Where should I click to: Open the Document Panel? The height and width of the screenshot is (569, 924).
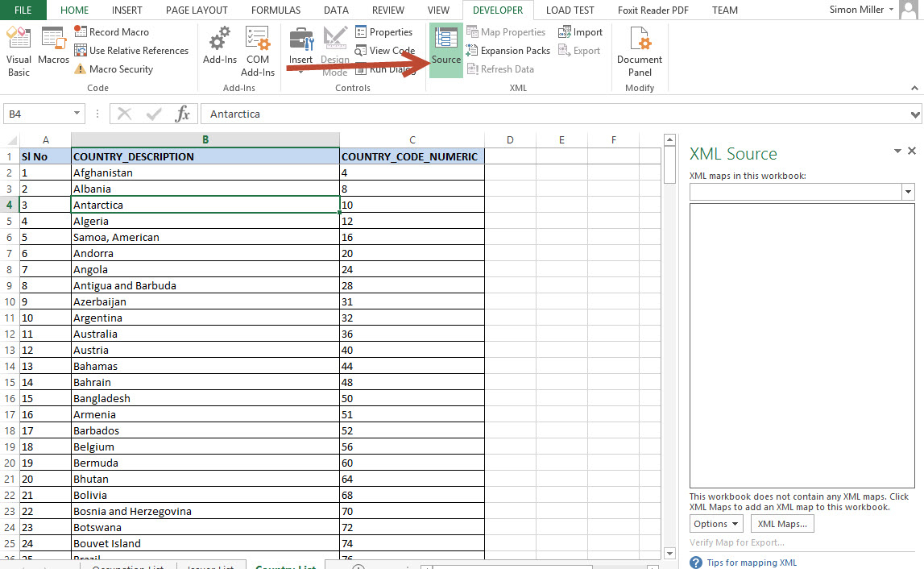640,51
